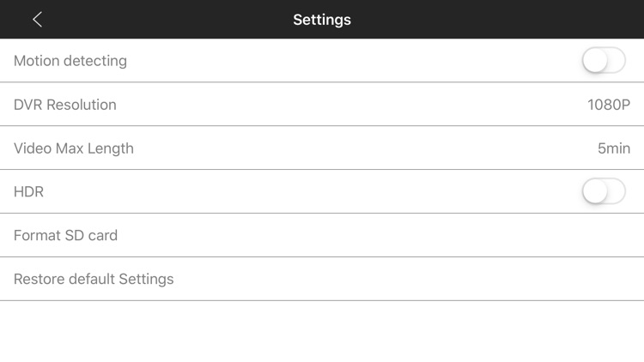644x362 pixels.
Task: Choose Restore default Settings
Action: point(94,279)
